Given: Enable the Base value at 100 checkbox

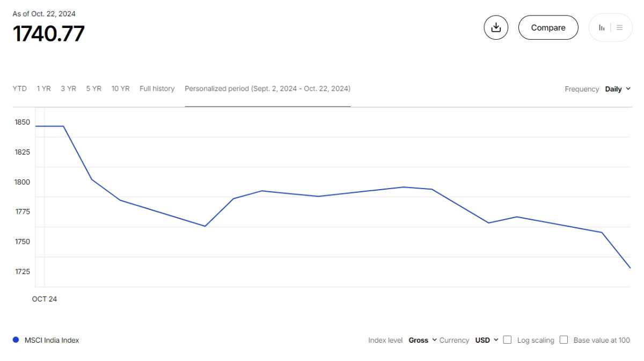Looking at the screenshot, I should pos(563,340).
